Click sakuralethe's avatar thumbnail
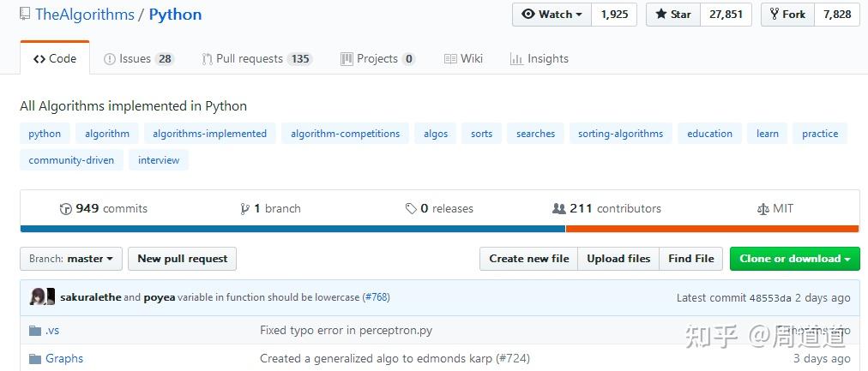Viewport: 868px width, 371px height. pos(38,297)
